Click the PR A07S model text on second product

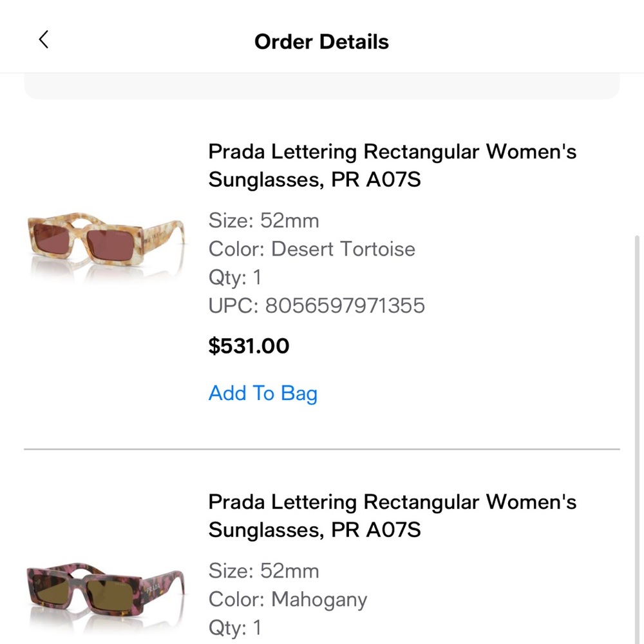click(x=379, y=530)
